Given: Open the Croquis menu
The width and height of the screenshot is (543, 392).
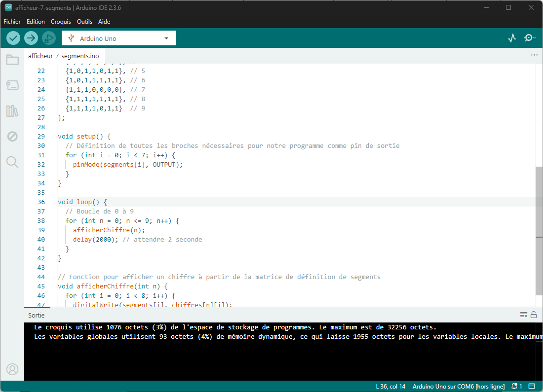Looking at the screenshot, I should (61, 22).
